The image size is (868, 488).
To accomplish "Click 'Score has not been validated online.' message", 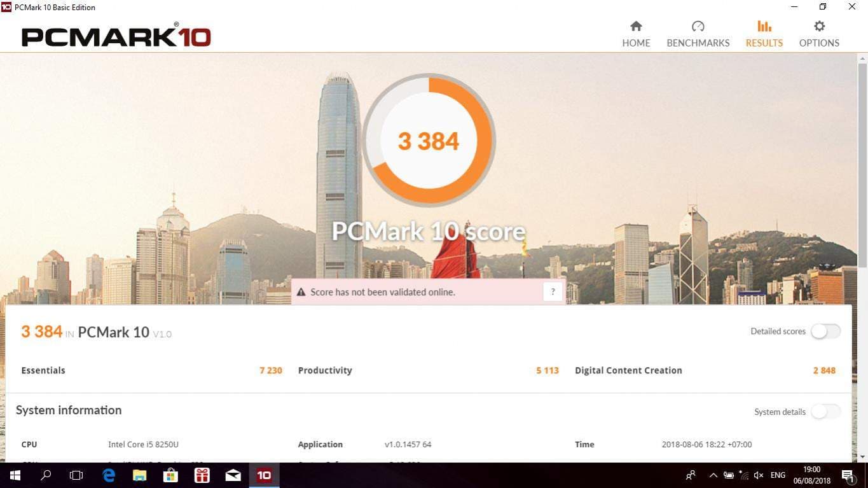I will coord(383,292).
